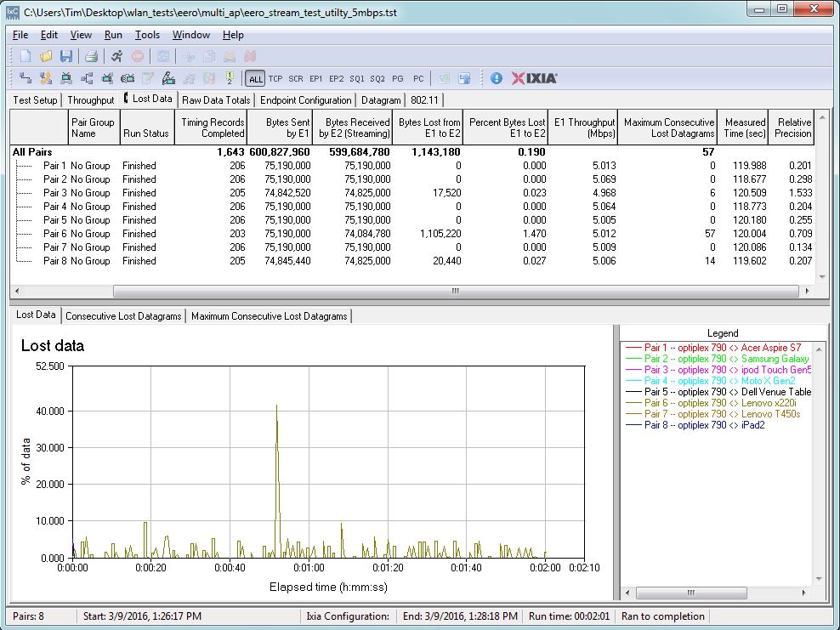Toggle the TCP pairs filter

point(275,79)
